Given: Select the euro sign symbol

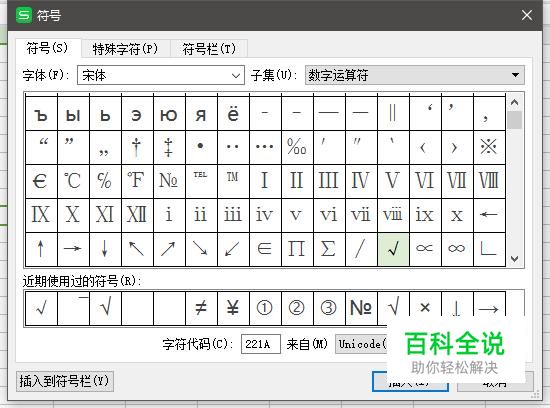Looking at the screenshot, I should point(41,181).
